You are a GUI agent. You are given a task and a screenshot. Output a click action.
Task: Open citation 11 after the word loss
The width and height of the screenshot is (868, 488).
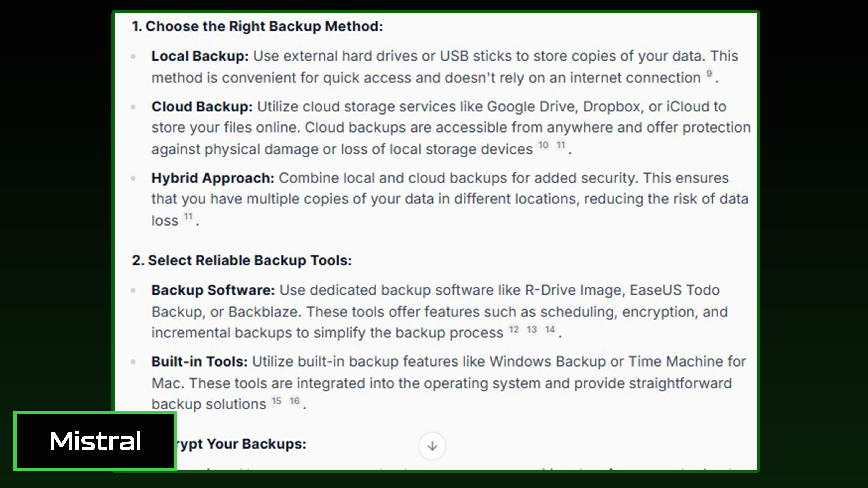tap(188, 216)
